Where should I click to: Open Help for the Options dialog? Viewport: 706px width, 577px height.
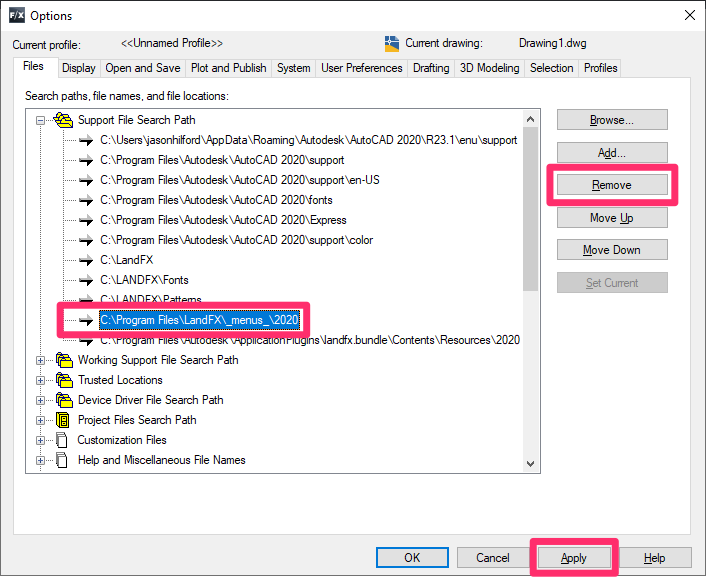click(654, 558)
